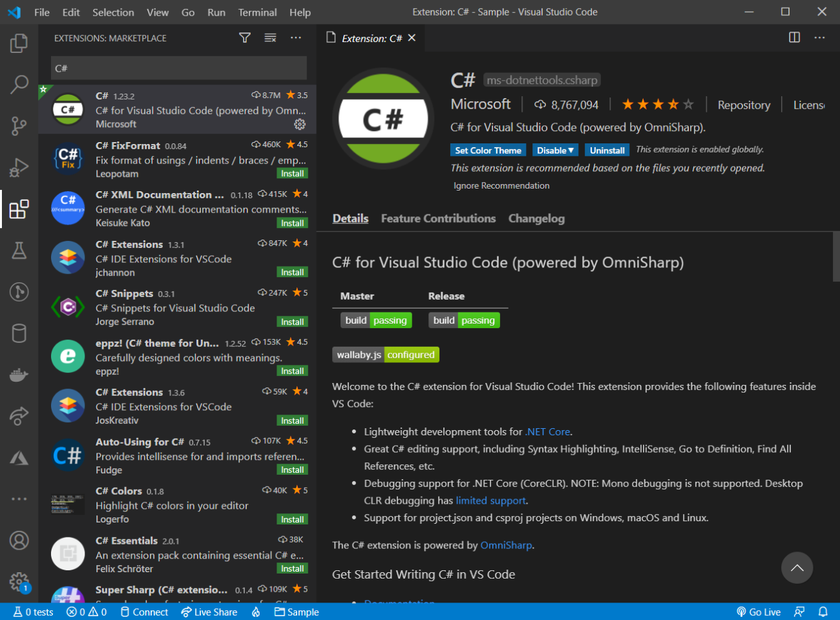This screenshot has height=620, width=840.
Task: Click Live Share in status bar
Action: (x=209, y=612)
